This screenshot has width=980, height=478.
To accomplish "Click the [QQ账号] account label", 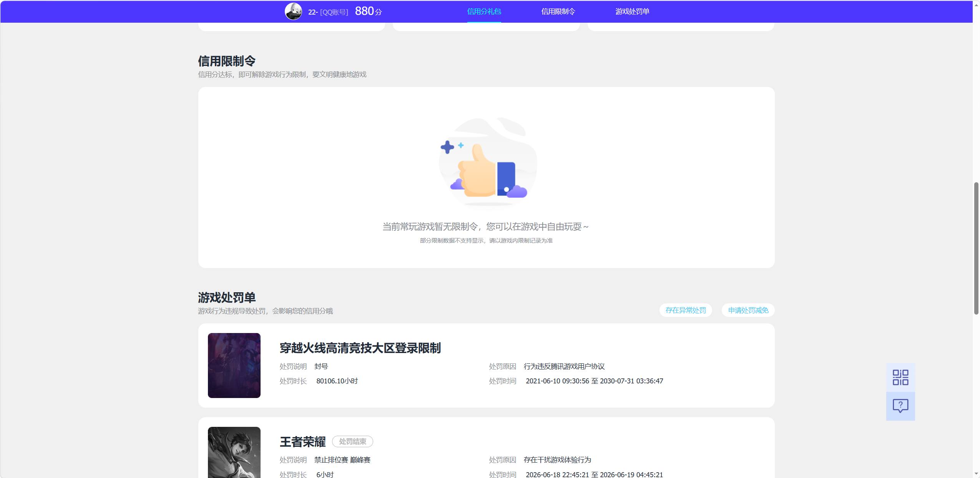I will coord(334,12).
